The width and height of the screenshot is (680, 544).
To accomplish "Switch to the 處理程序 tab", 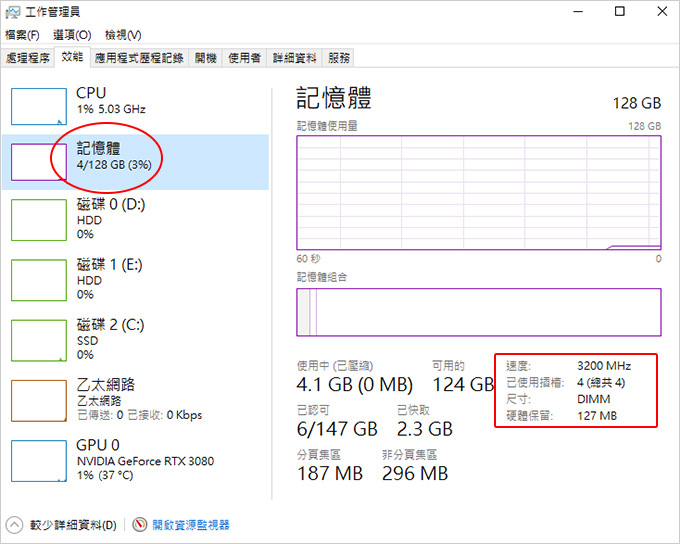I will tap(28, 58).
